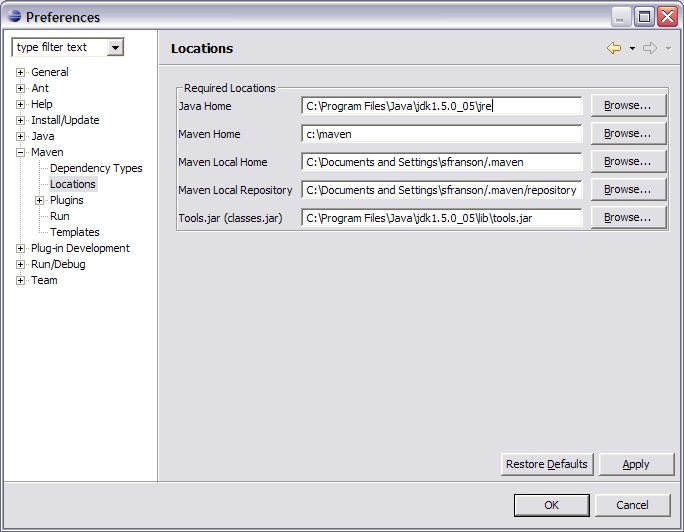Open Templates page under Maven
The image size is (684, 532).
click(75, 232)
